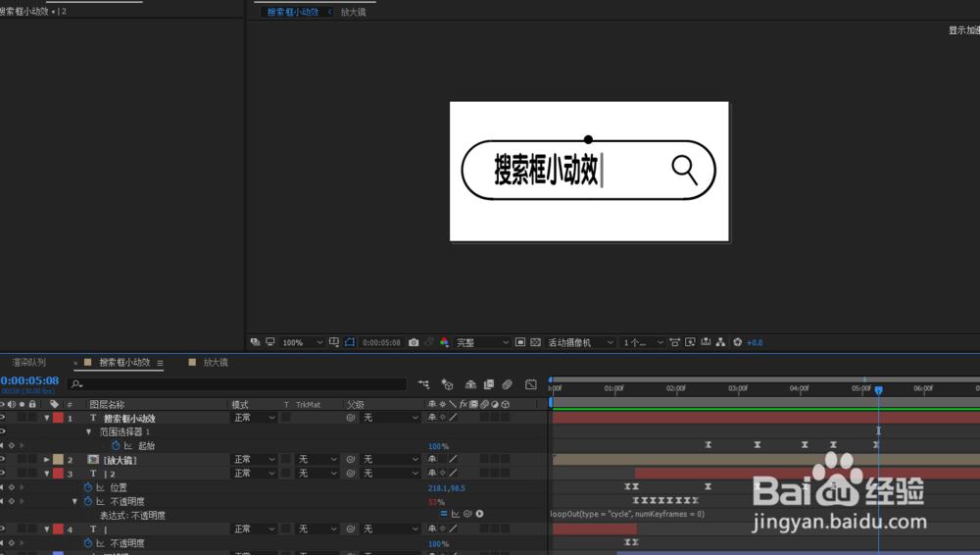Toggle lock box for layer 3

[32, 473]
